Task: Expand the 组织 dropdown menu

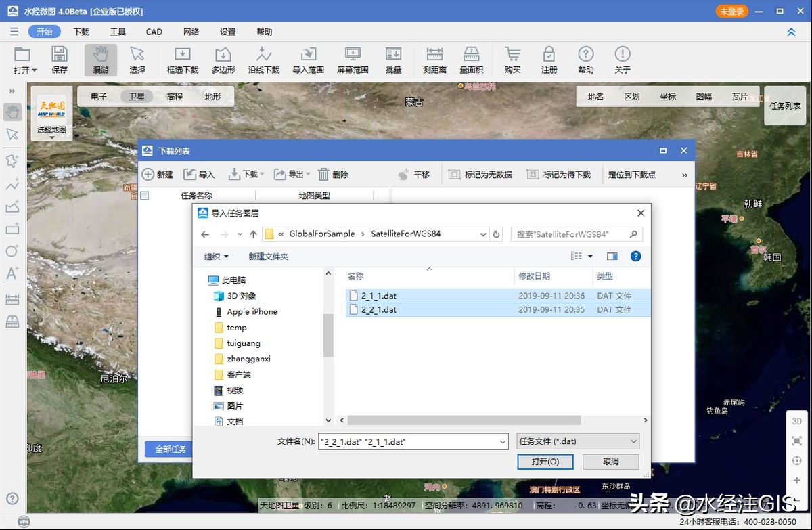Action: tap(217, 257)
